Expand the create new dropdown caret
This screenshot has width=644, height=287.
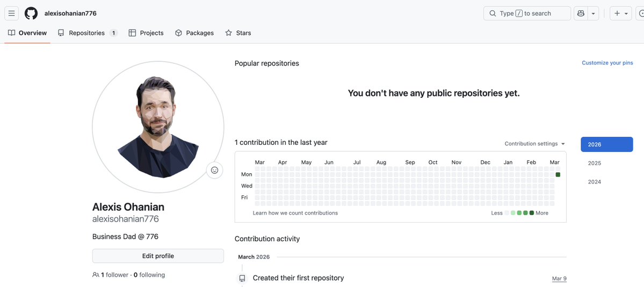[626, 13]
